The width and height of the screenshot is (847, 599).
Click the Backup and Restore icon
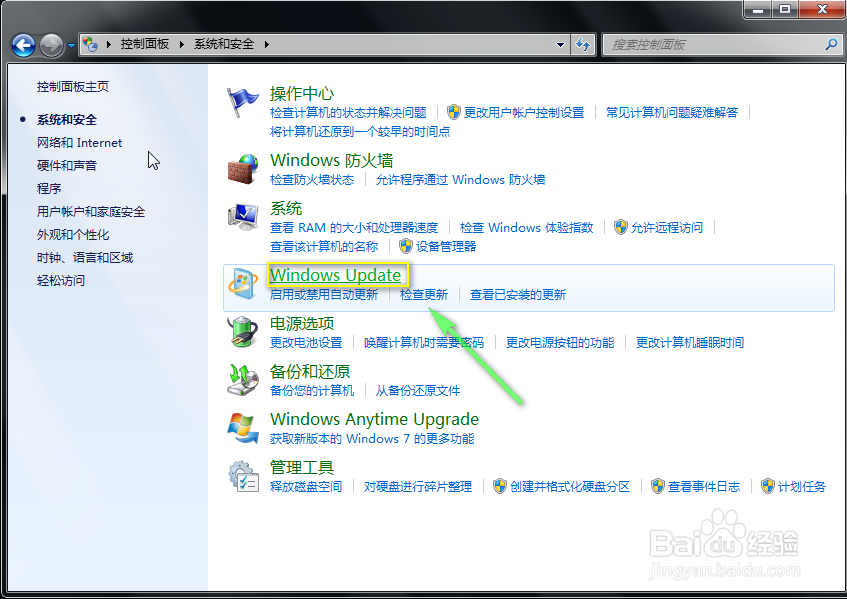[243, 380]
